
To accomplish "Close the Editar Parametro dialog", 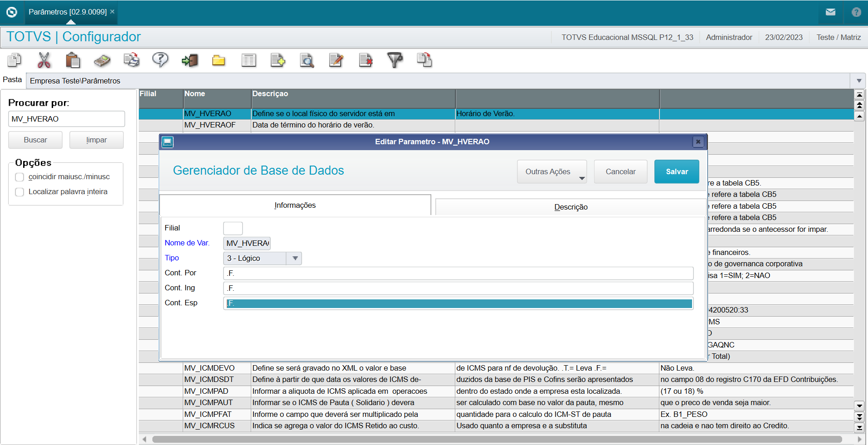I will tap(698, 142).
